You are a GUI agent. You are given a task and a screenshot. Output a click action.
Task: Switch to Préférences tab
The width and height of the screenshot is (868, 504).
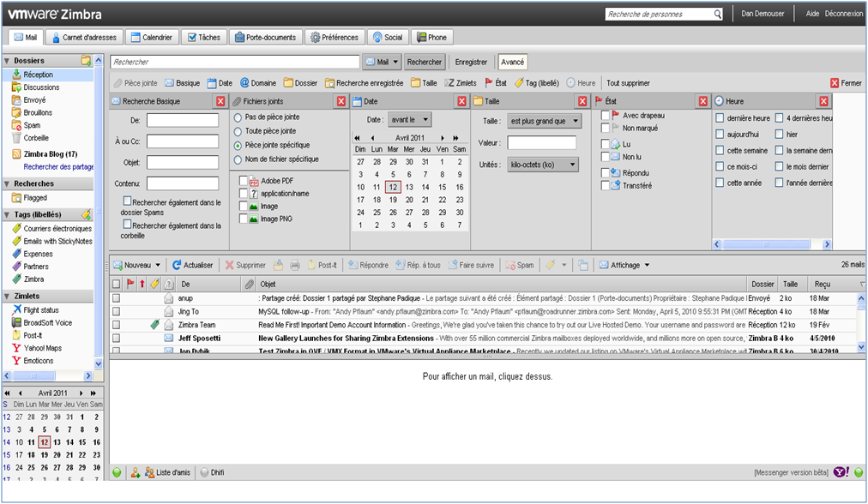(x=335, y=38)
